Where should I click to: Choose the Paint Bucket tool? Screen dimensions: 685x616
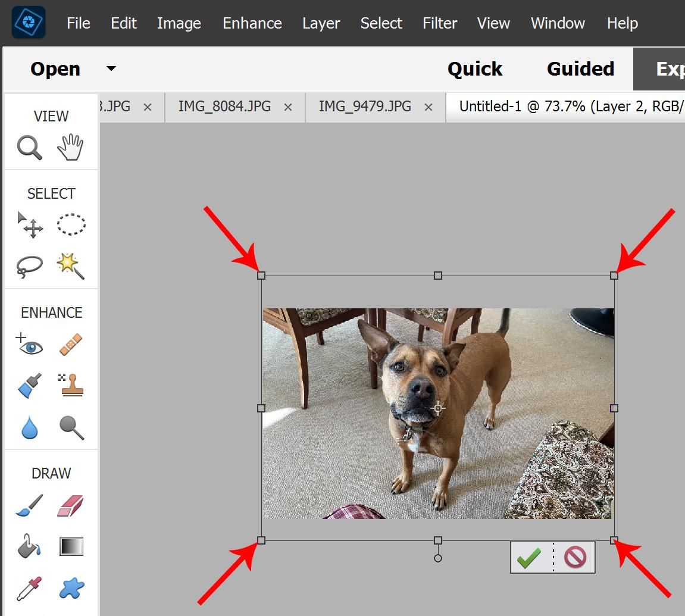point(29,546)
